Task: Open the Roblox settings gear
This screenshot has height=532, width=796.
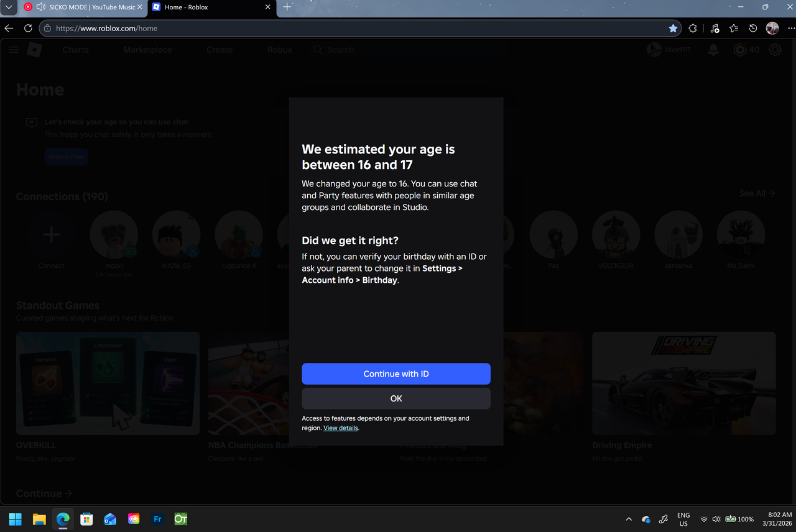Action: 775,50
